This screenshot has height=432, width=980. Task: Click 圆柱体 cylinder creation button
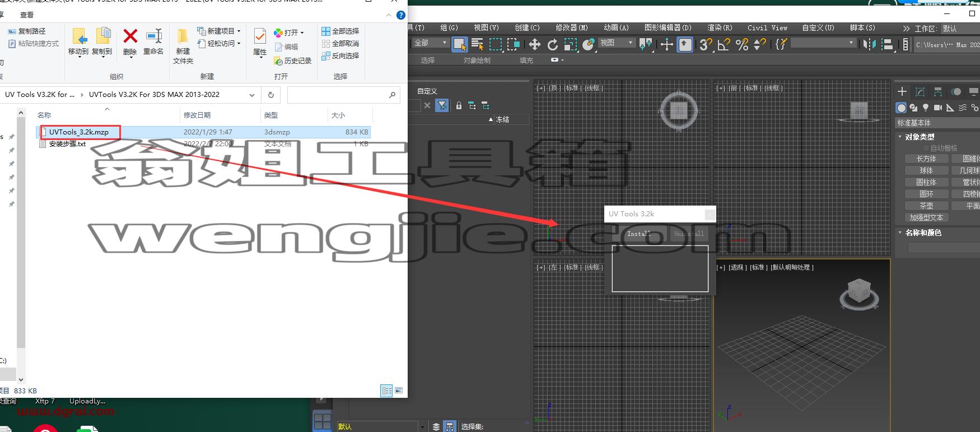click(x=926, y=182)
